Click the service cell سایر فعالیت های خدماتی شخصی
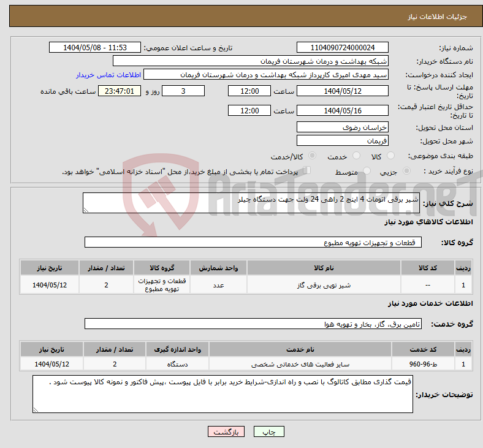This screenshot has height=448, width=483. pyautogui.click(x=300, y=364)
